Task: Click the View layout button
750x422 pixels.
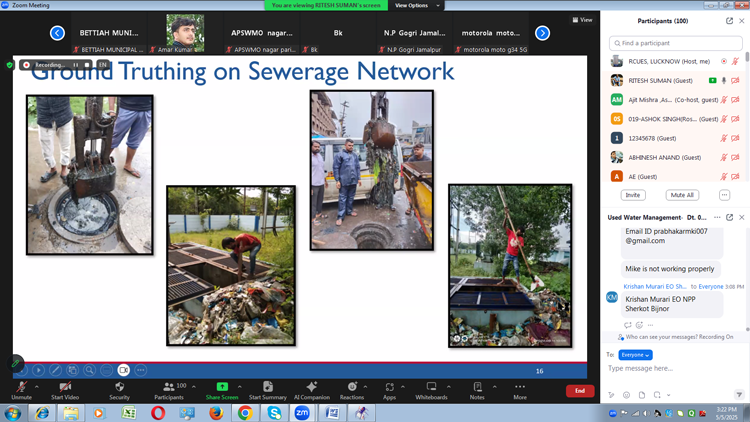Action: coord(582,20)
